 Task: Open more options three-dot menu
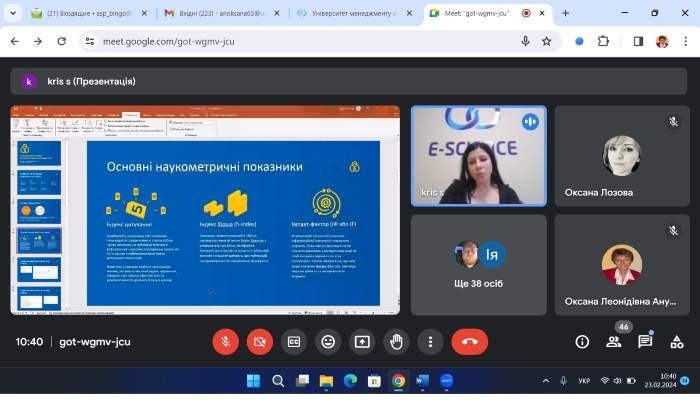coord(430,341)
